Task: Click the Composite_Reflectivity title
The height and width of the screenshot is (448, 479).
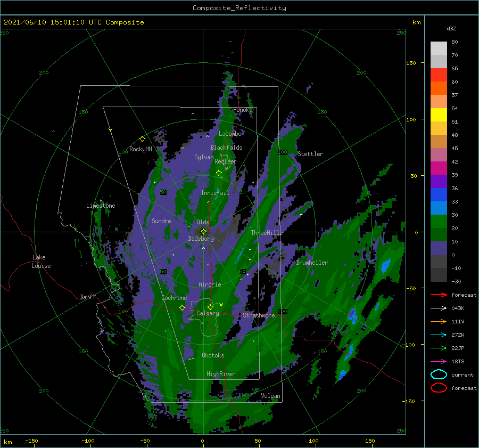Action: [x=239, y=8]
